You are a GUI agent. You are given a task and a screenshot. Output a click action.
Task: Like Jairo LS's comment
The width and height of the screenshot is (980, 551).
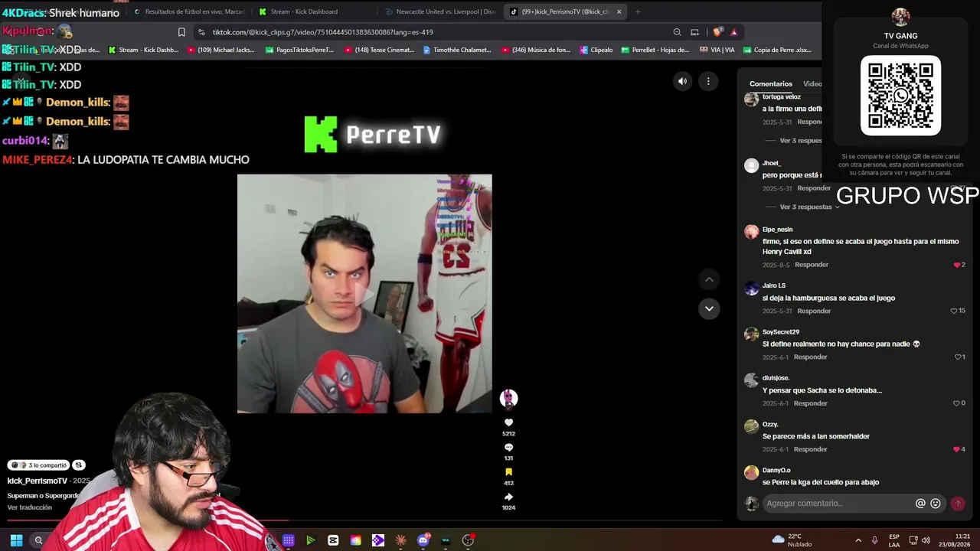(x=954, y=311)
